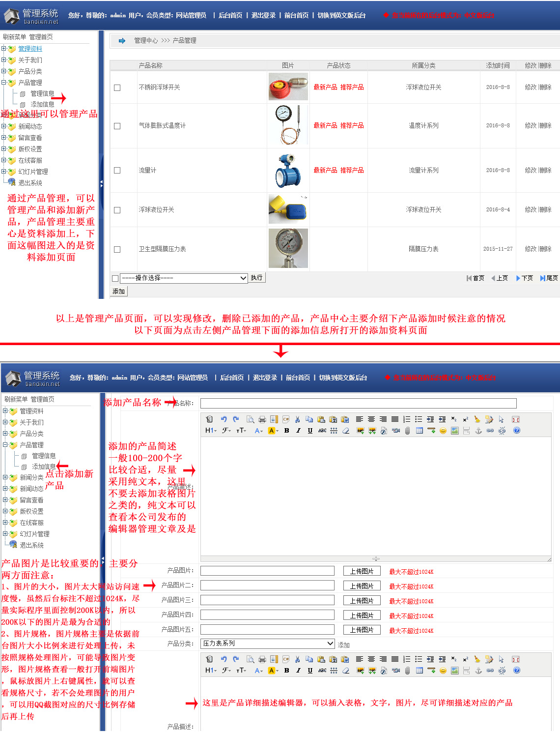Viewport: 560px width, 732px height.
Task: Open the H1 heading dropdown in upper editor
Action: (211, 431)
